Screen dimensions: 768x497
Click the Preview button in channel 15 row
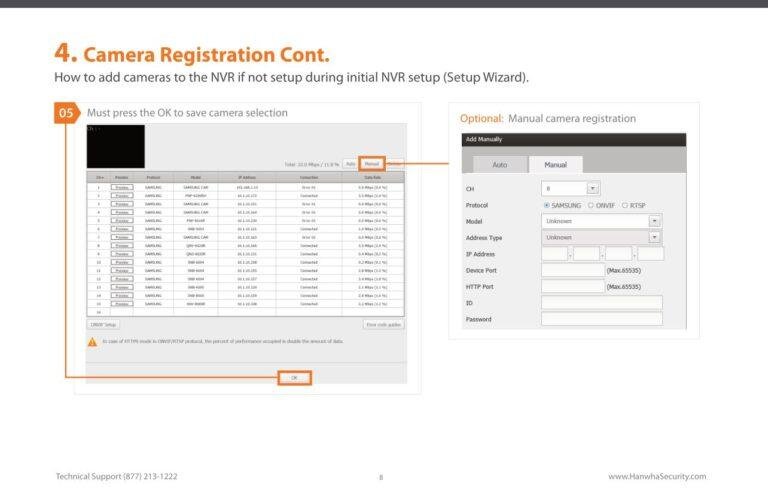point(122,304)
